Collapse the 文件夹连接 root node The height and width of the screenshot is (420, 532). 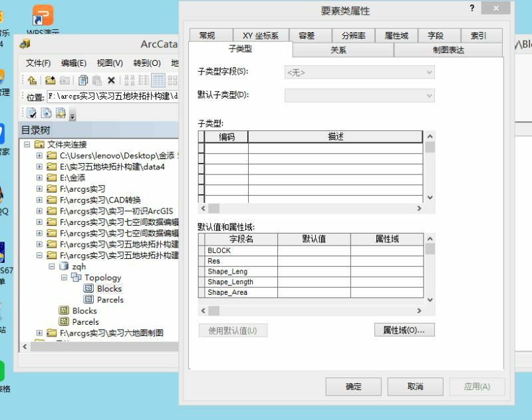coord(27,144)
